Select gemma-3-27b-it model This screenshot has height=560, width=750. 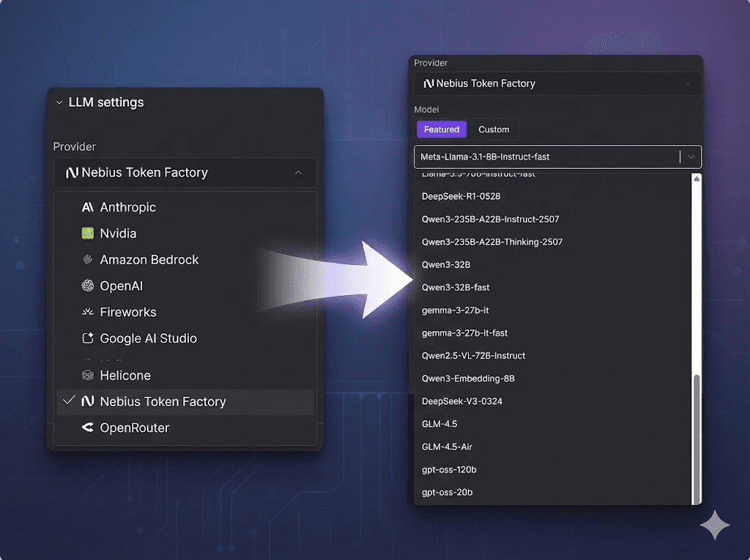pyautogui.click(x=553, y=310)
